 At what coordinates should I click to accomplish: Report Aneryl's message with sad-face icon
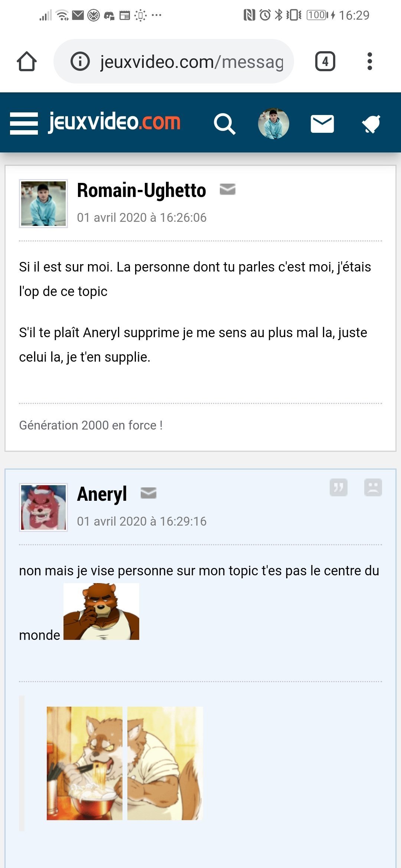(x=373, y=487)
